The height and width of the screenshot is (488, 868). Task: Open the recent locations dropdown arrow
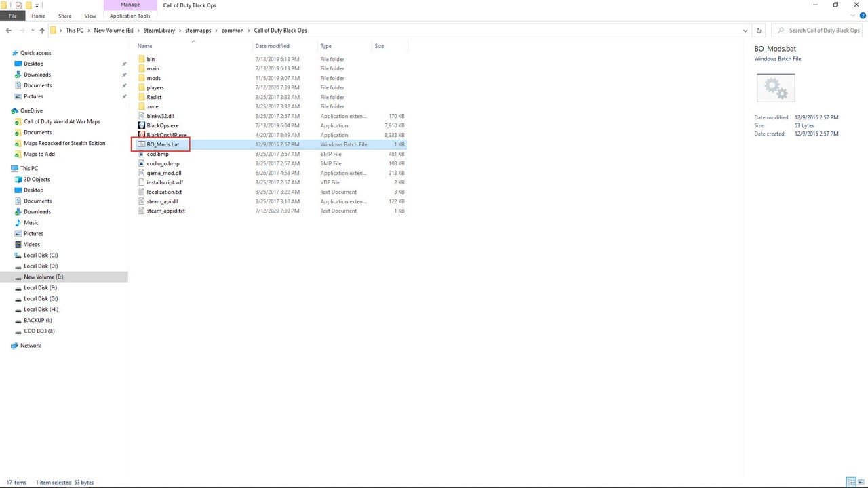pyautogui.click(x=33, y=30)
